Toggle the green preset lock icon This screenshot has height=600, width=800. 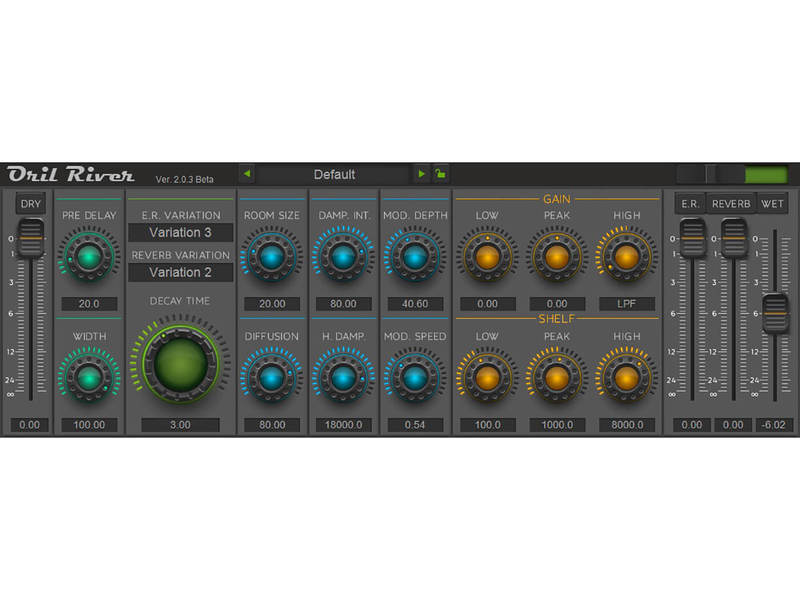[x=440, y=174]
